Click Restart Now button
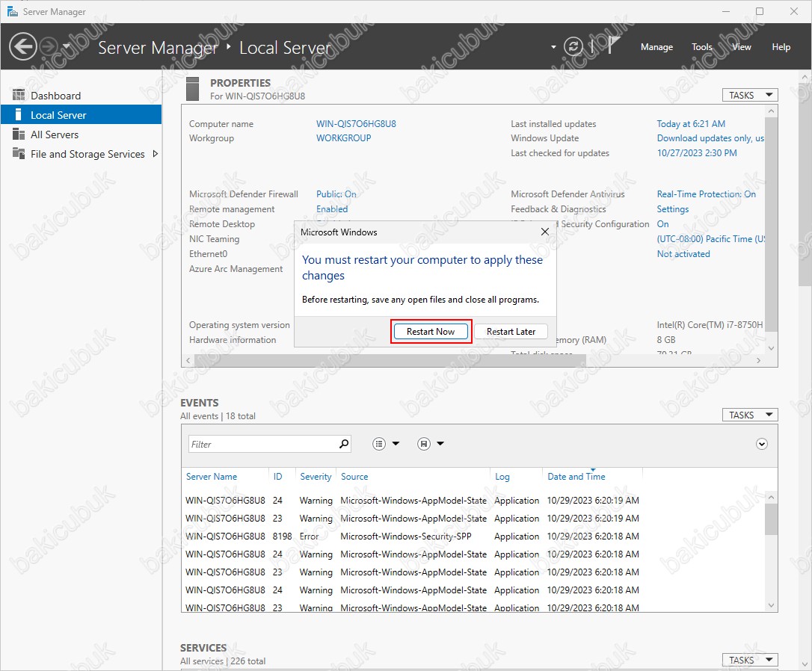Image resolution: width=812 pixels, height=671 pixels. (x=431, y=332)
